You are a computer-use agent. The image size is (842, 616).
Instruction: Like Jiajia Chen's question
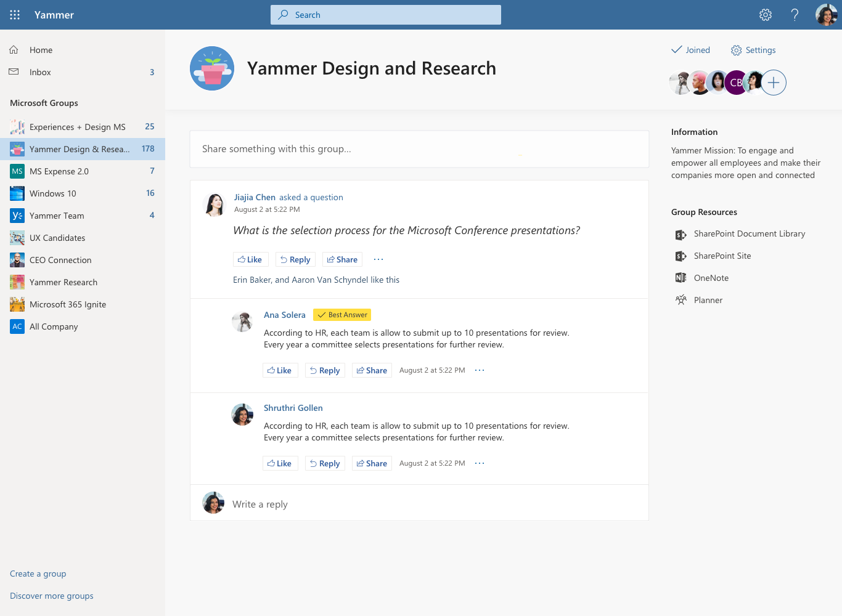pos(250,259)
